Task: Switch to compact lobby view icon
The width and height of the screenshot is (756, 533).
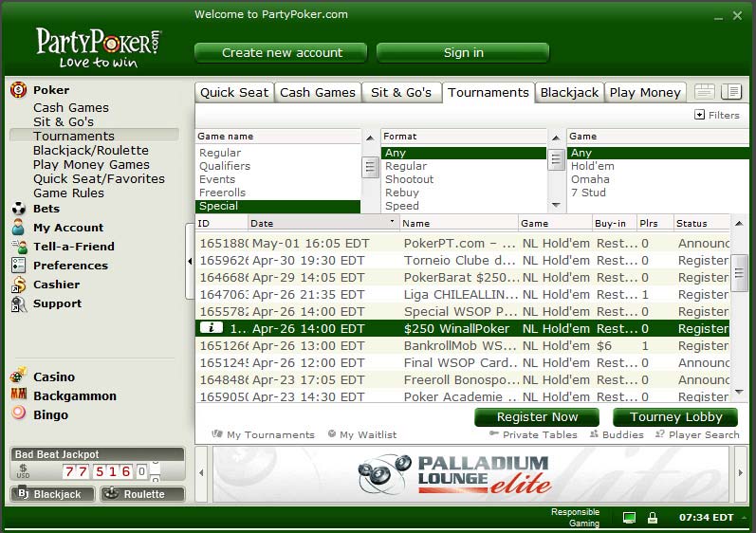Action: [x=704, y=92]
